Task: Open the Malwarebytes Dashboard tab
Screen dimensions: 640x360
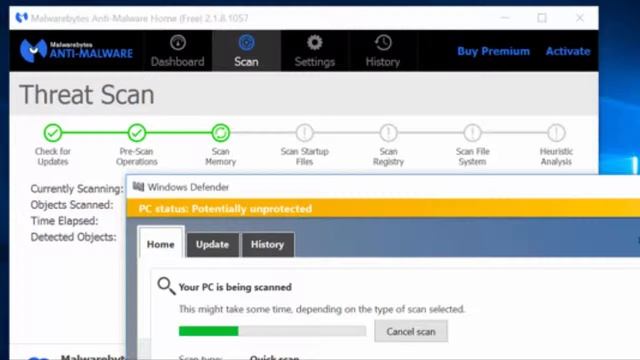Action: tap(178, 51)
